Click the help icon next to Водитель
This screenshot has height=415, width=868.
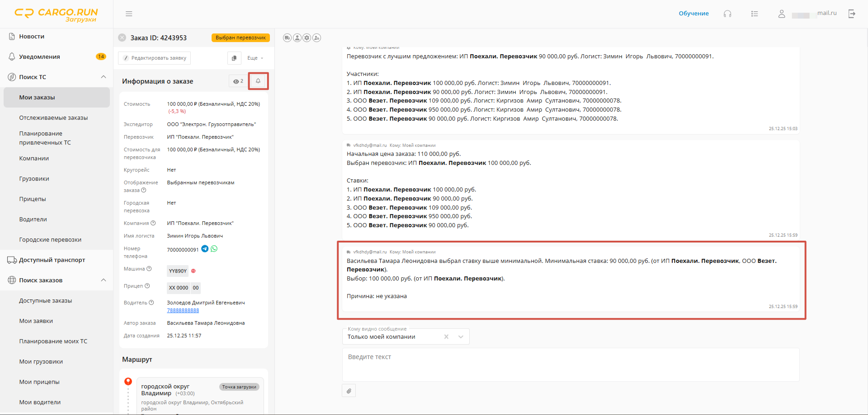click(x=151, y=303)
